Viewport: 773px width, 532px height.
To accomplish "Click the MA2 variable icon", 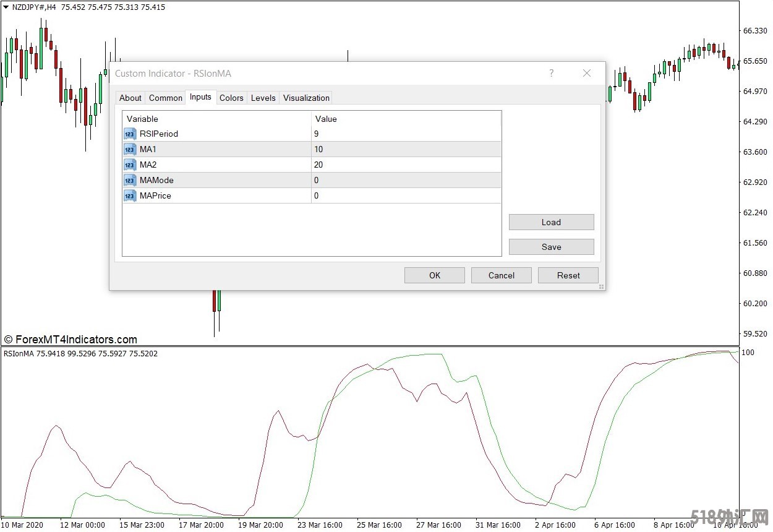I will [x=130, y=165].
